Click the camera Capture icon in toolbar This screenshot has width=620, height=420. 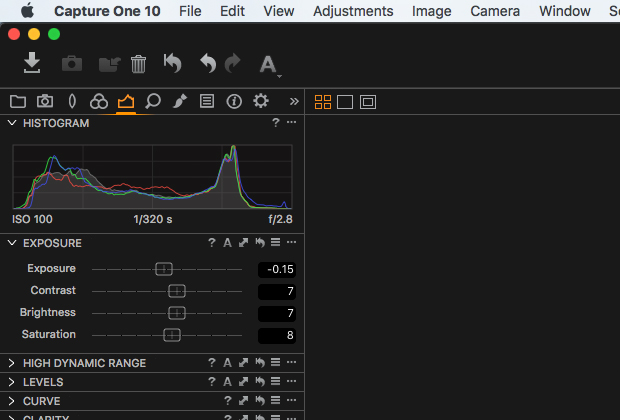pos(72,63)
